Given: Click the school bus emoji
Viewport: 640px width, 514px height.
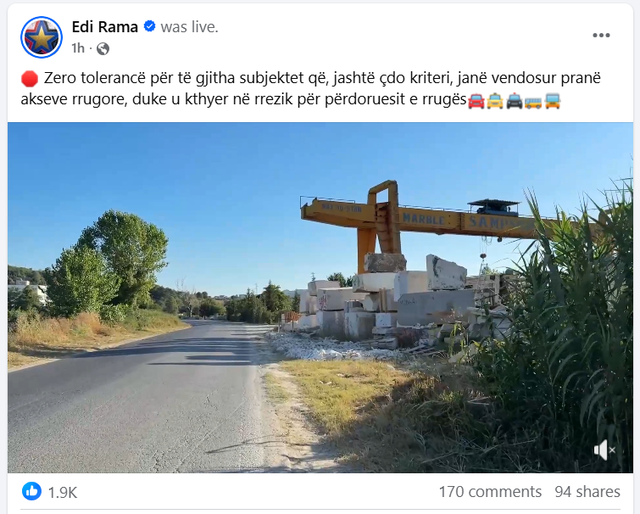Looking at the screenshot, I should (x=533, y=100).
